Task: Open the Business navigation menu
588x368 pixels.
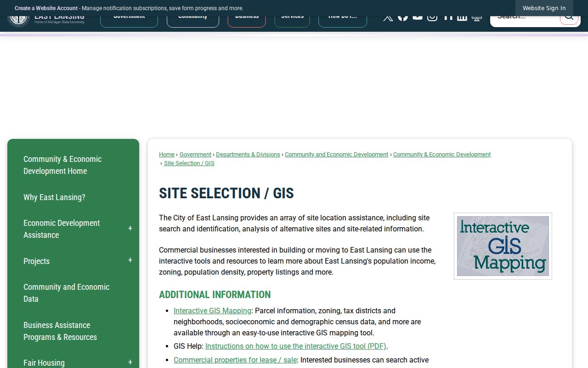Action: click(247, 21)
